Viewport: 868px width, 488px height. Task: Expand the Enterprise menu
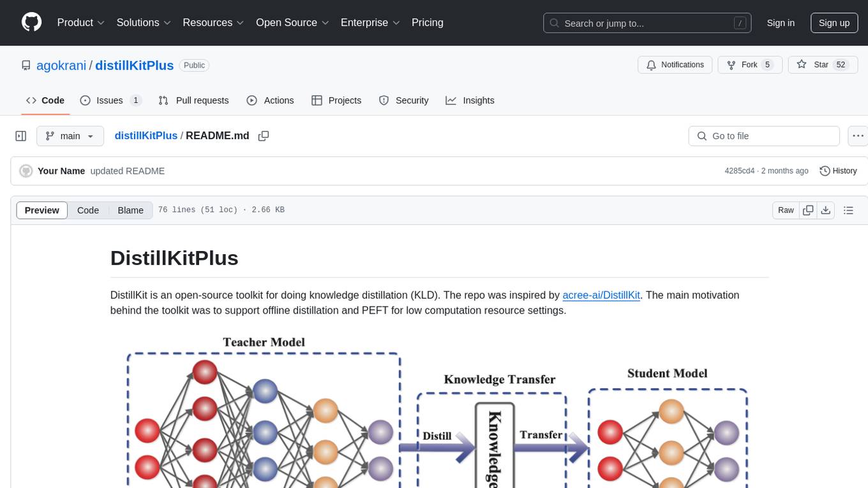click(x=370, y=22)
